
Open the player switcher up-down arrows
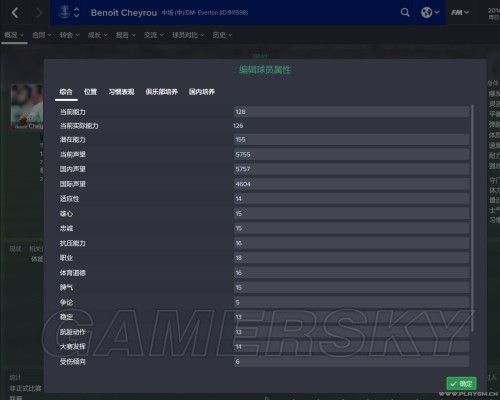click(77, 12)
